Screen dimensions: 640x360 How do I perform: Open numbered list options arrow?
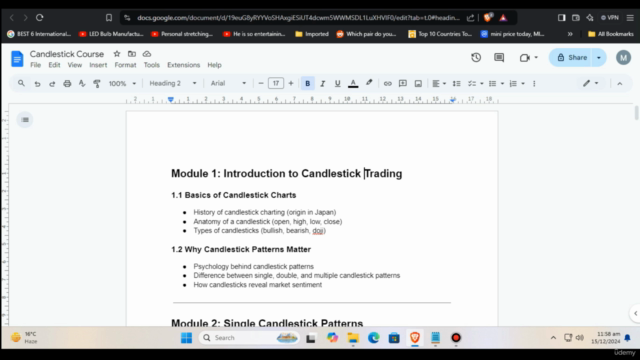tap(523, 84)
